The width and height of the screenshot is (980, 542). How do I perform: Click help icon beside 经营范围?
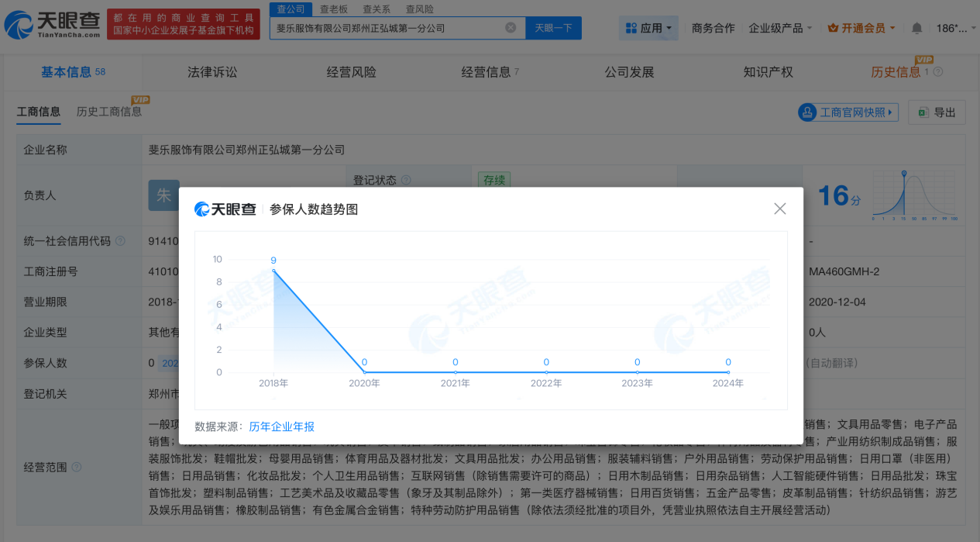tap(77, 468)
